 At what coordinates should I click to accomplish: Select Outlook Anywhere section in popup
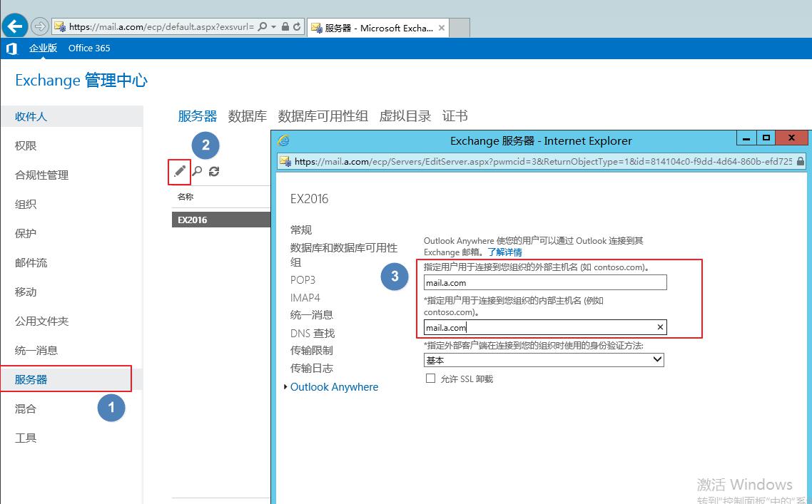(x=334, y=387)
